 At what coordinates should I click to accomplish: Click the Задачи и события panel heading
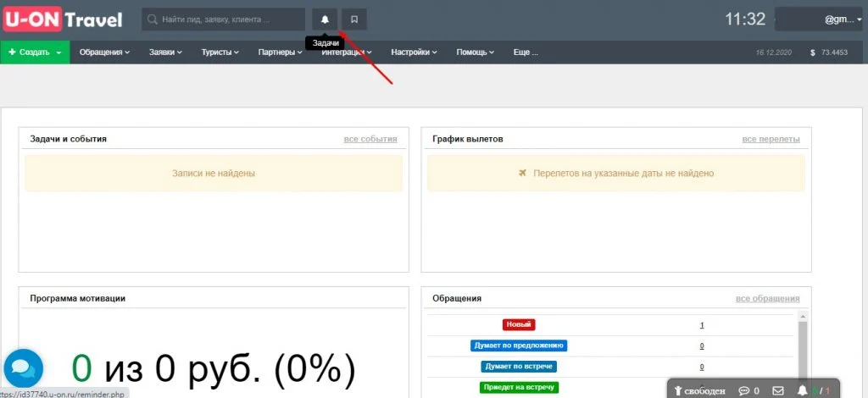point(68,139)
